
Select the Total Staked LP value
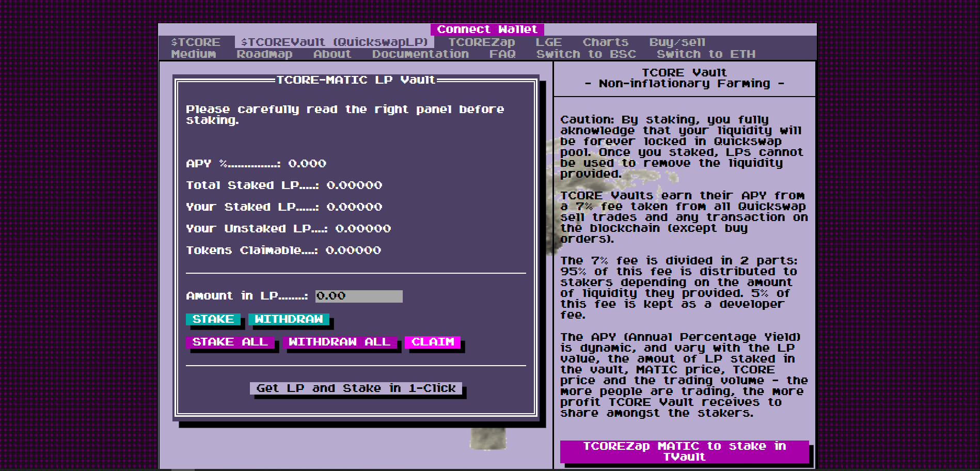(x=354, y=185)
